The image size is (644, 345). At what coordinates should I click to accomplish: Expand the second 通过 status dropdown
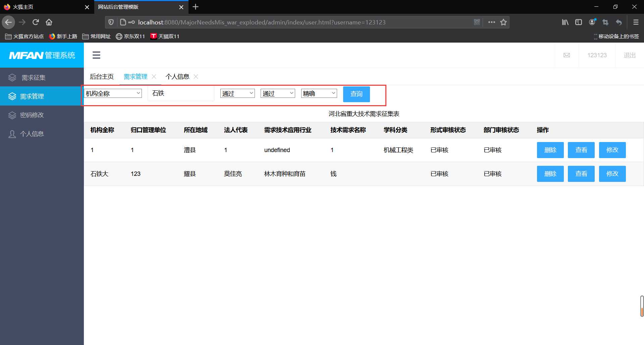coord(278,93)
